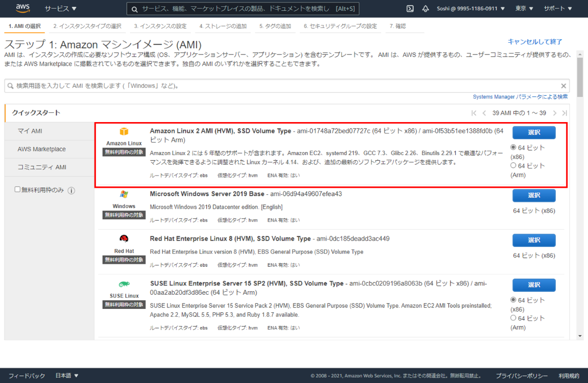Click the info icon beside 無料利用枠のみ
This screenshot has height=383, width=588.
tap(71, 190)
